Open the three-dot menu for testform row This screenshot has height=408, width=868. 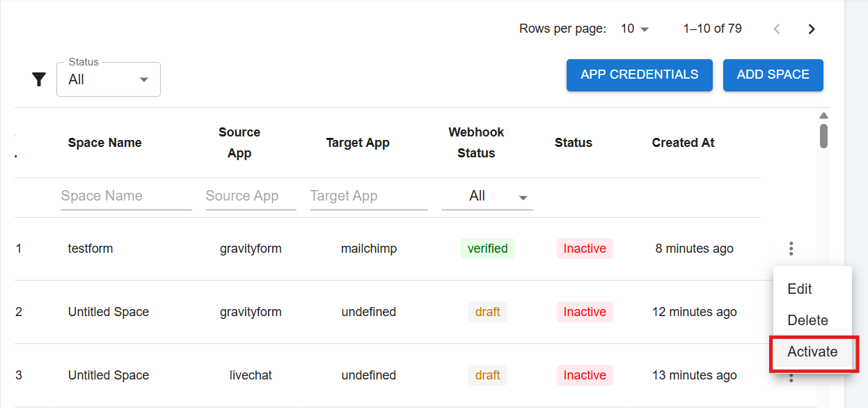(791, 249)
